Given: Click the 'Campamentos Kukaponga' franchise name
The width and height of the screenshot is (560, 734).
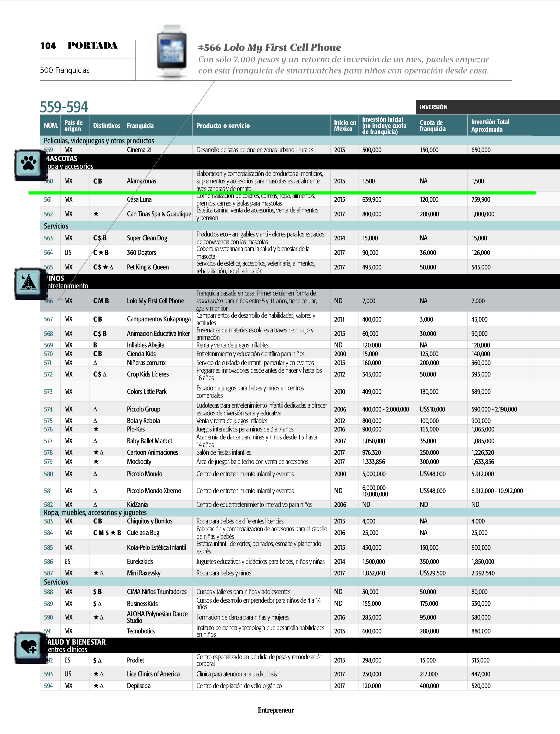Looking at the screenshot, I should 159,319.
